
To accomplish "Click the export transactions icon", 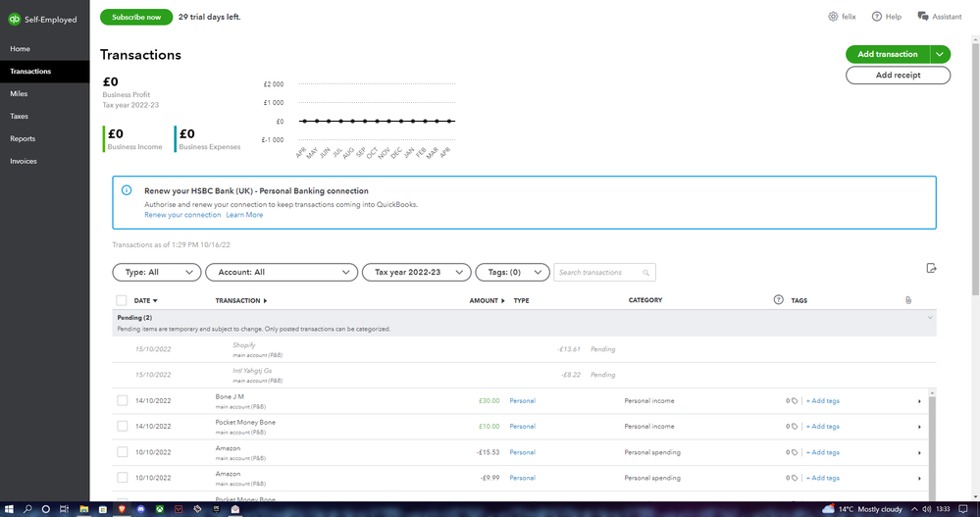I will click(931, 268).
